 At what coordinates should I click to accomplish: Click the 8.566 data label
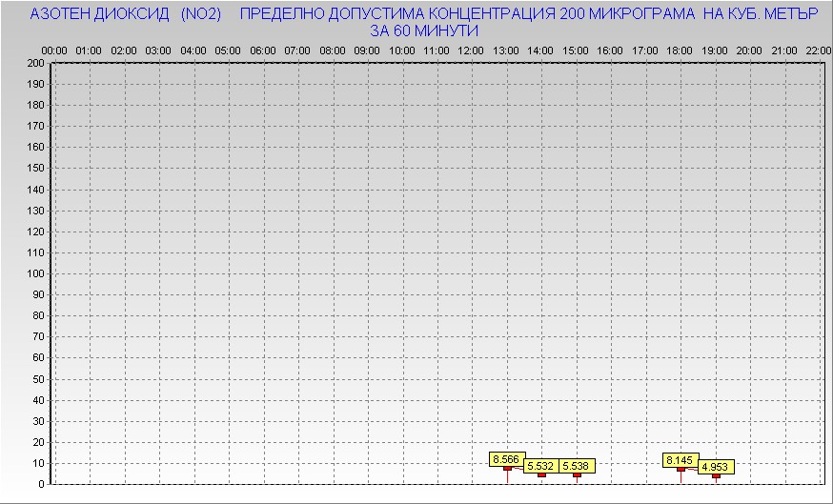506,459
